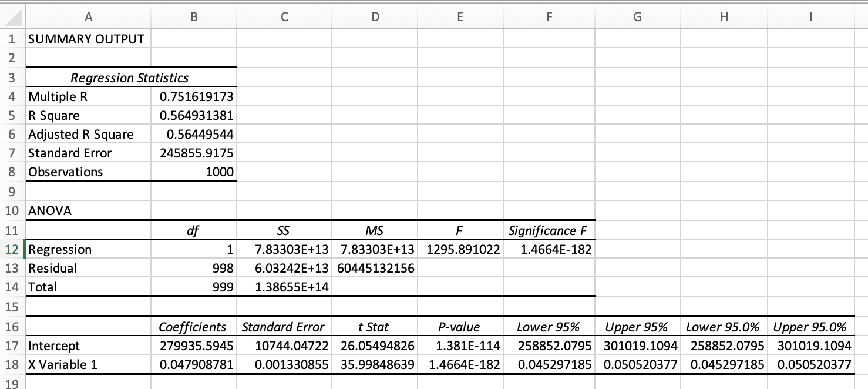Image resolution: width=868 pixels, height=389 pixels.
Task: Select standard error 0.001330855
Action: [x=284, y=364]
